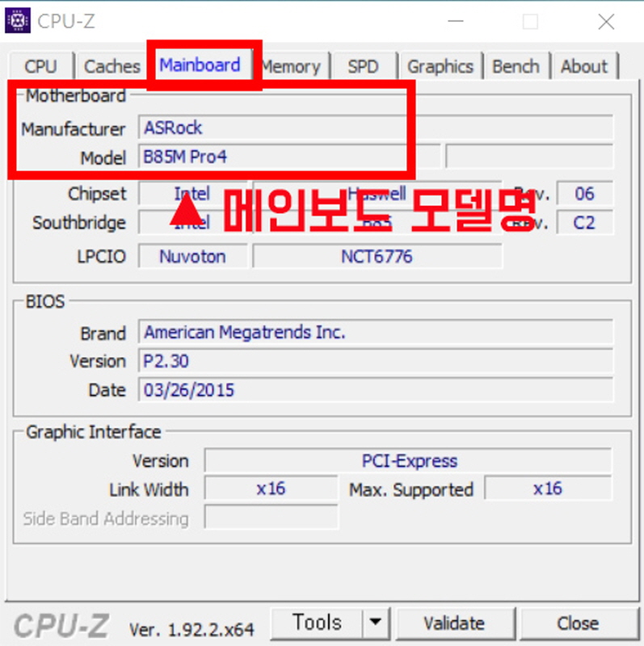Click the PCI-Express version field
The image size is (644, 646).
[409, 460]
